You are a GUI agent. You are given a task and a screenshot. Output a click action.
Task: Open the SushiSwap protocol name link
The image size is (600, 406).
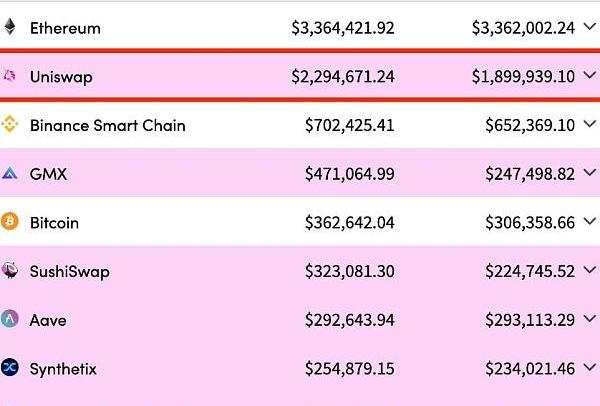click(69, 272)
